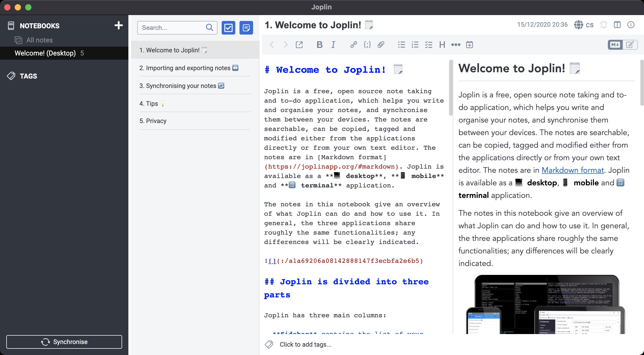
Task: Switch to rich text editor toggle
Action: (x=630, y=45)
